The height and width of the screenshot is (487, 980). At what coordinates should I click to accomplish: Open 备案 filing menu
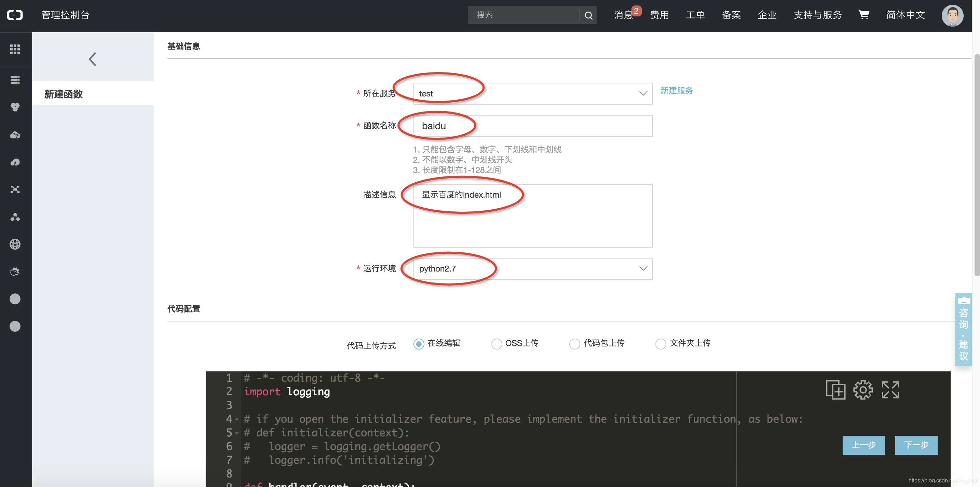tap(731, 15)
